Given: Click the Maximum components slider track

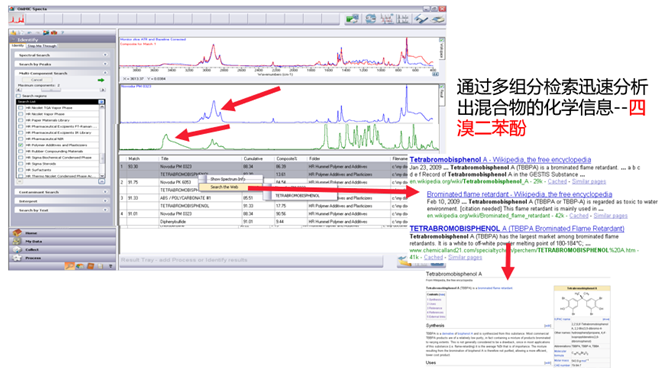Looking at the screenshot, I should tap(61, 90).
